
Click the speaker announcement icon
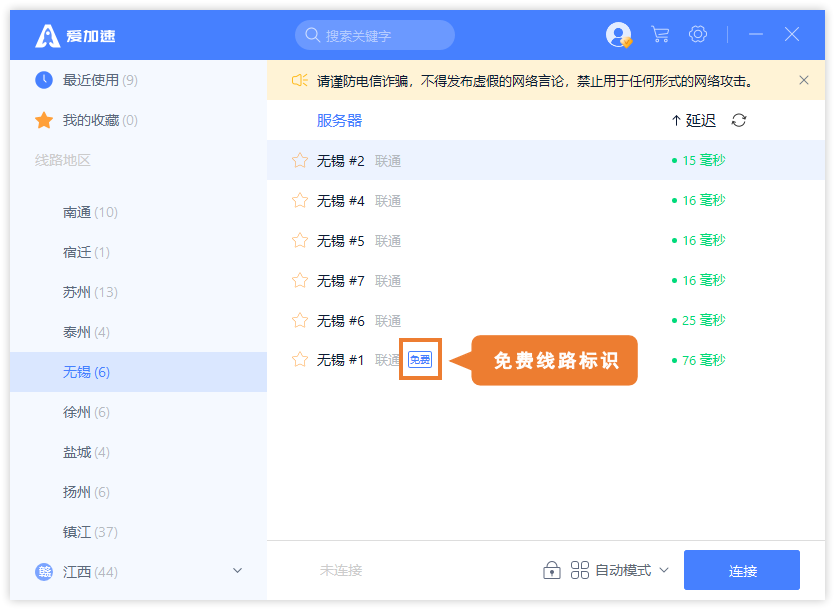tap(299, 81)
